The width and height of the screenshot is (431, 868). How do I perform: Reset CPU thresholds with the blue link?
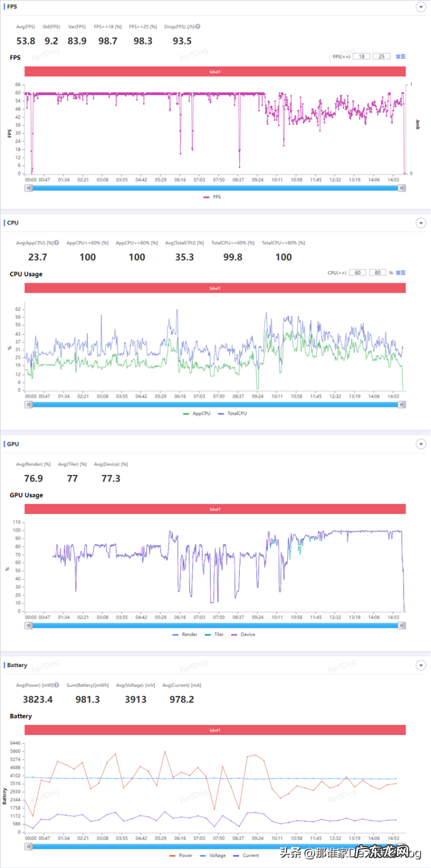click(x=401, y=273)
